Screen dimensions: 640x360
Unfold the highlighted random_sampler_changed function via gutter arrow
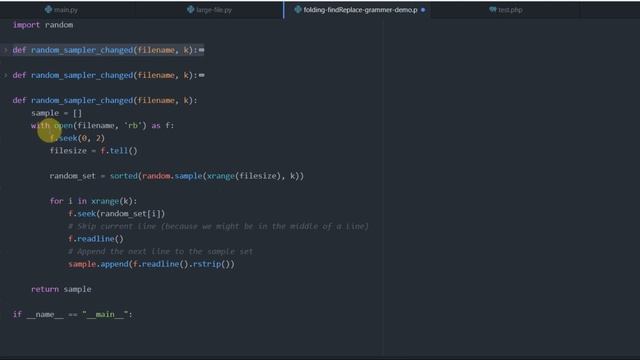point(6,50)
